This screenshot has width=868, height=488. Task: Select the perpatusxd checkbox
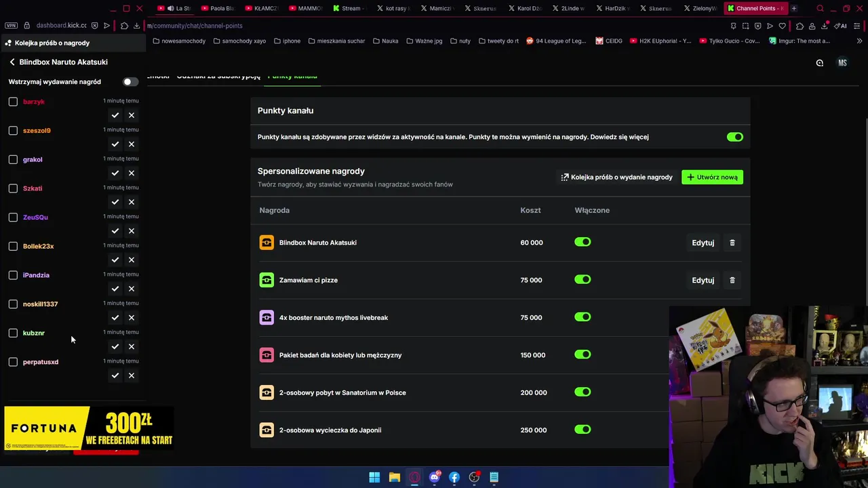point(13,362)
